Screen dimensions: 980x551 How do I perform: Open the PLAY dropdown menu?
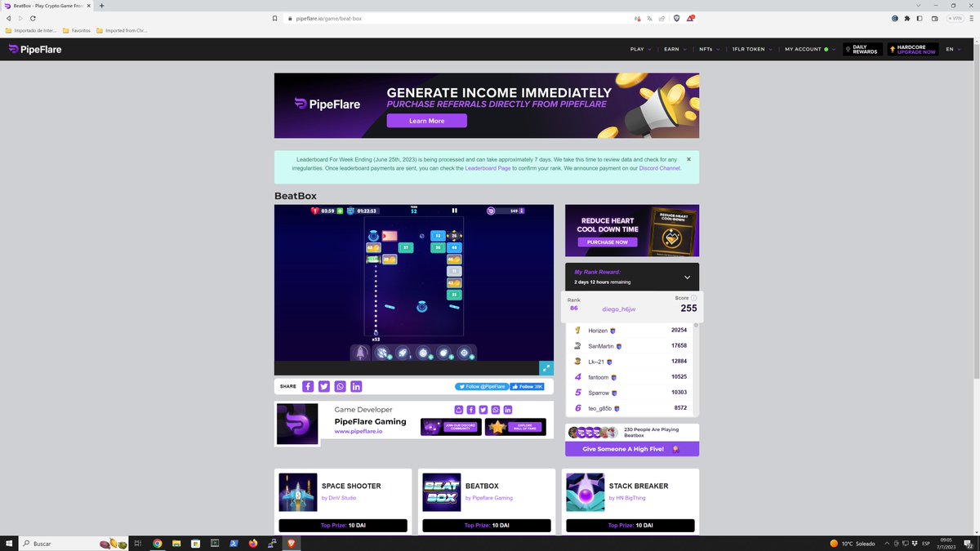click(x=640, y=49)
